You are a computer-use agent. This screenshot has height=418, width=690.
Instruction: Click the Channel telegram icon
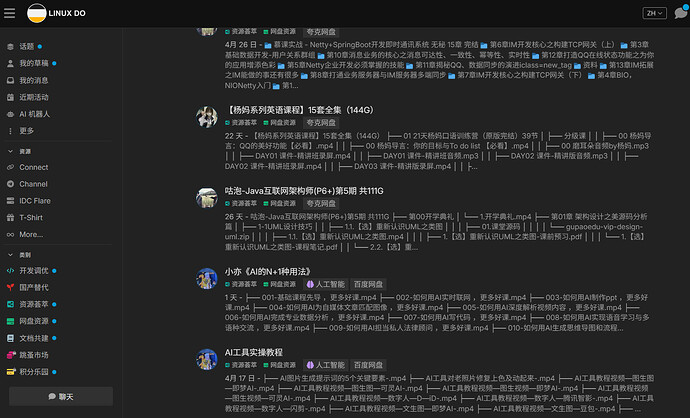pos(10,184)
